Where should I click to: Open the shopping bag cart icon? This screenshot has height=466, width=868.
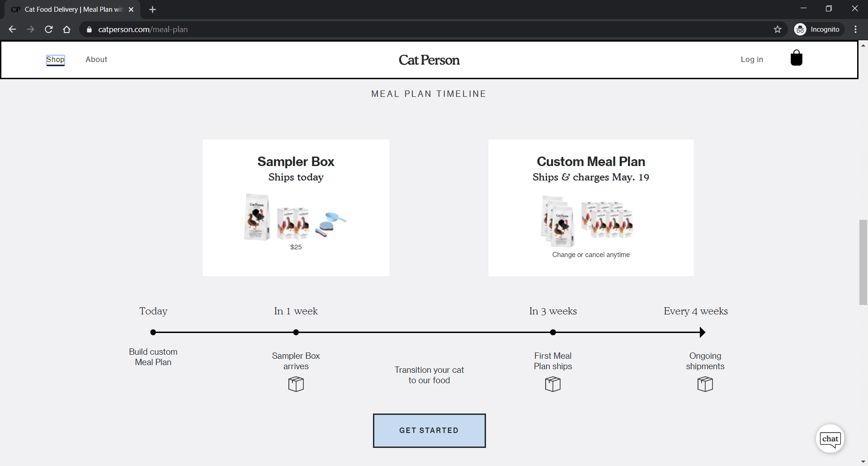point(797,57)
